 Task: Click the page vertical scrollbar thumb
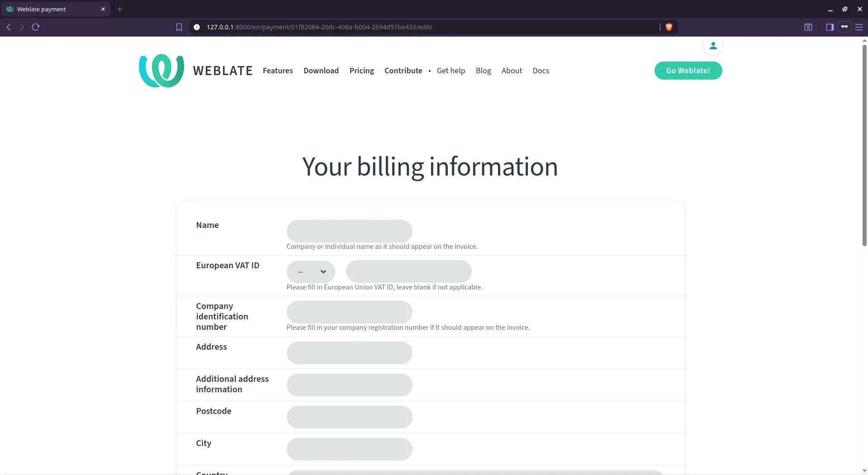click(x=864, y=145)
